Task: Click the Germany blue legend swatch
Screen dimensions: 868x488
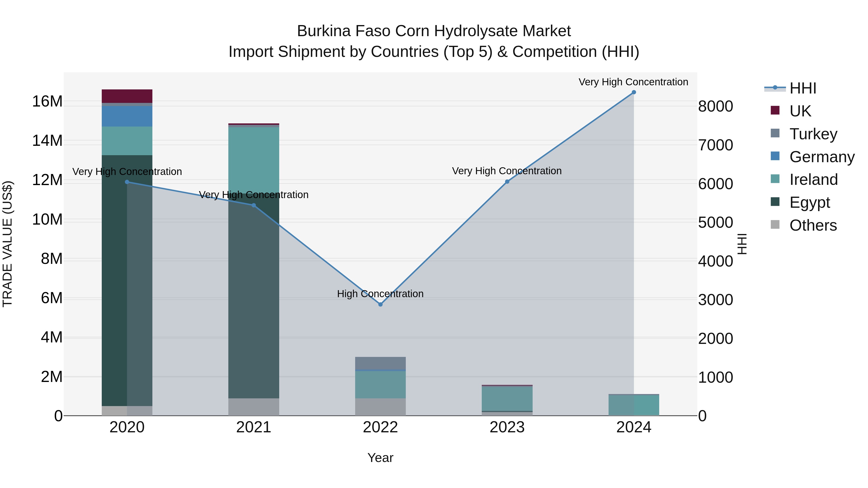Action: [775, 156]
